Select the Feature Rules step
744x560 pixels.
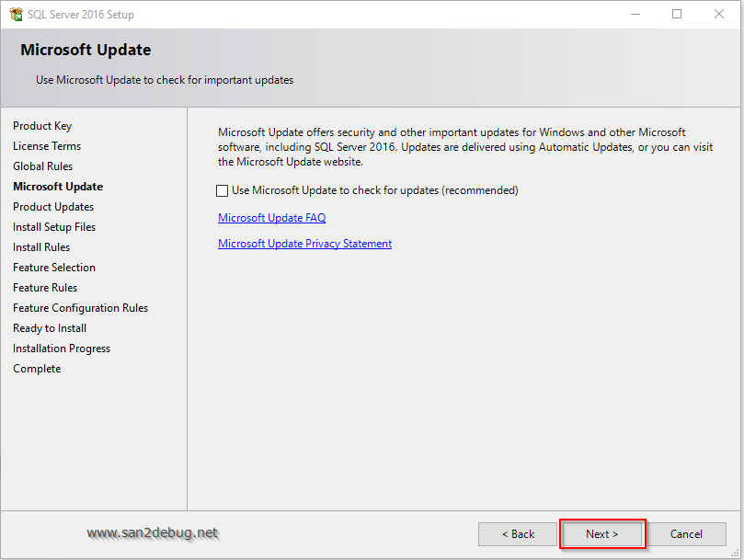[x=45, y=288]
